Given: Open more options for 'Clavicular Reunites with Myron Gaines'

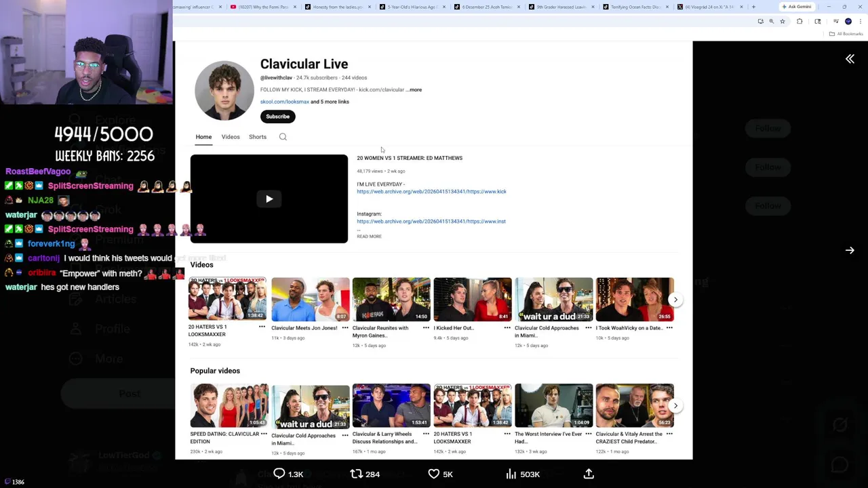Looking at the screenshot, I should click(x=426, y=328).
